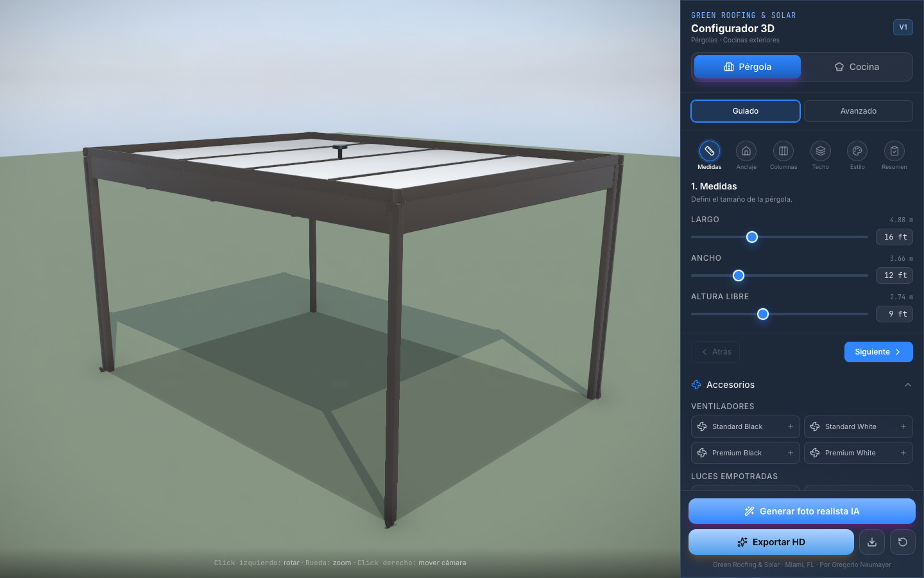The image size is (924, 578).
Task: Click the ANCHO 12 ft input field
Action: point(894,276)
